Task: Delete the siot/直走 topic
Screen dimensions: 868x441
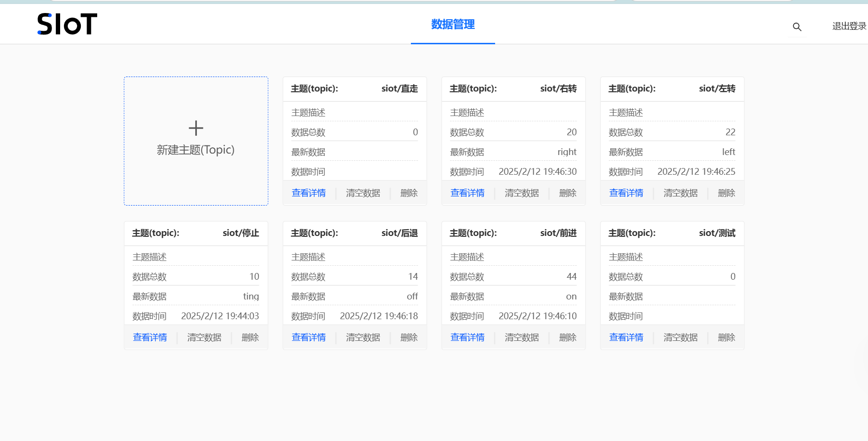Action: [x=408, y=193]
